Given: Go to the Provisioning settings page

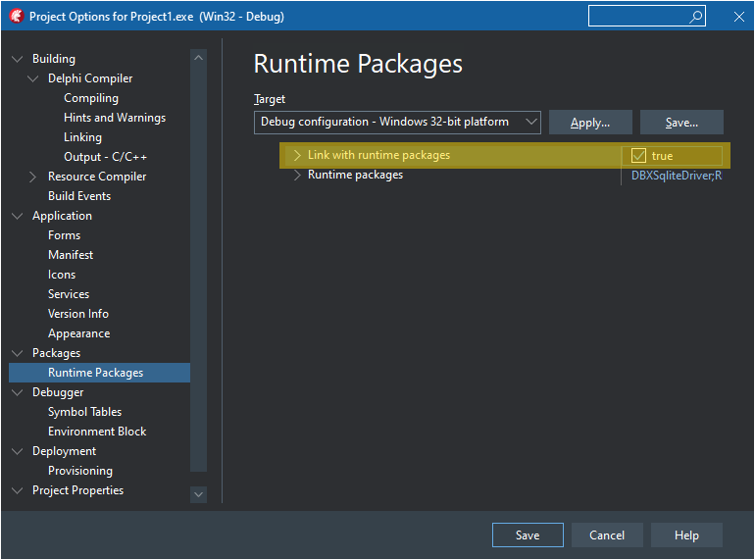Looking at the screenshot, I should pyautogui.click(x=80, y=471).
